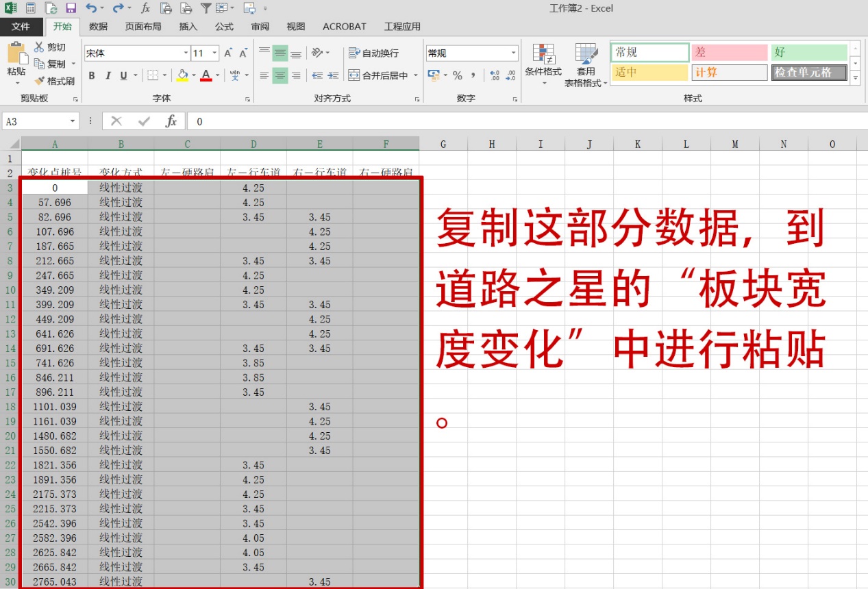This screenshot has width=868, height=589.
Task: Apply the 计算 cell style
Action: pyautogui.click(x=729, y=73)
